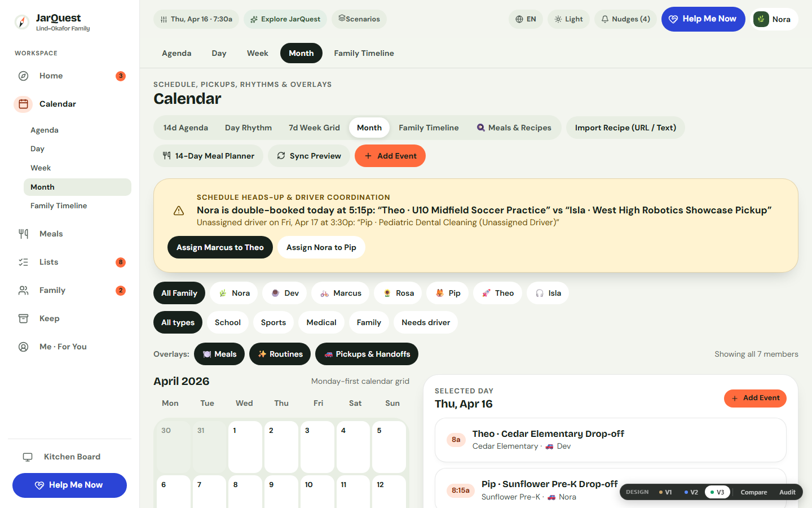
Task: Open Meals via fork-and-knife sidebar icon
Action: pos(24,234)
